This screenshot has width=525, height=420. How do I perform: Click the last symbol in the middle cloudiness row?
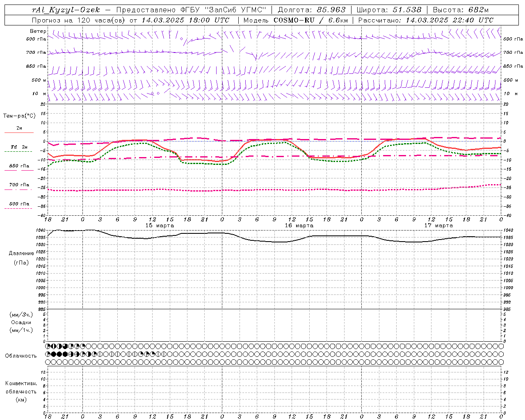(501, 354)
